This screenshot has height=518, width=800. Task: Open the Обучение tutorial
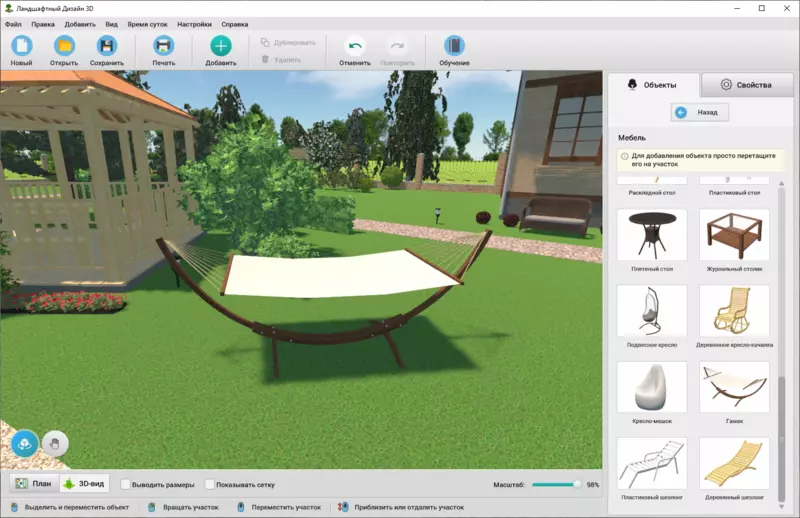tap(454, 51)
